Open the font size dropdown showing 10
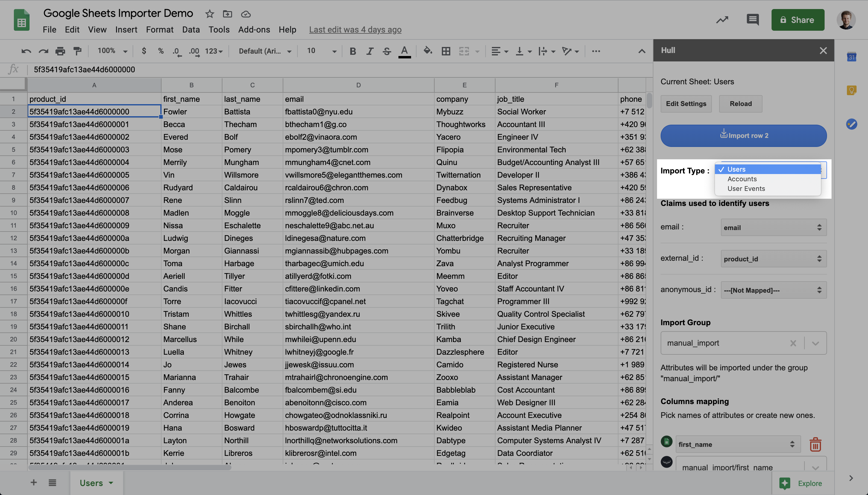The width and height of the screenshot is (868, 495). click(321, 51)
